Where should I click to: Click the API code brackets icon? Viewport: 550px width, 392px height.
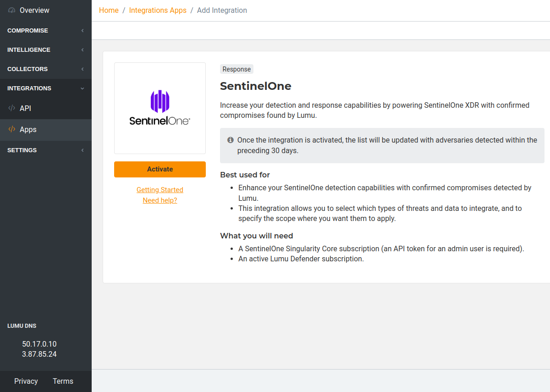[12, 108]
